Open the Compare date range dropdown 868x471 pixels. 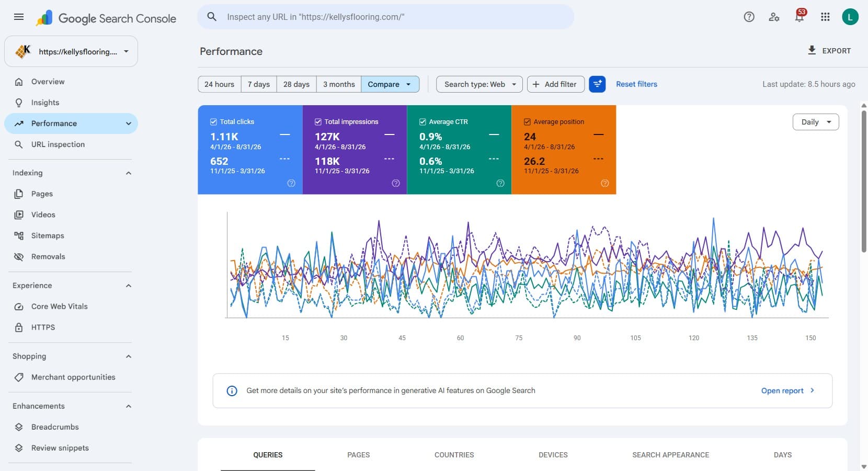pos(390,84)
